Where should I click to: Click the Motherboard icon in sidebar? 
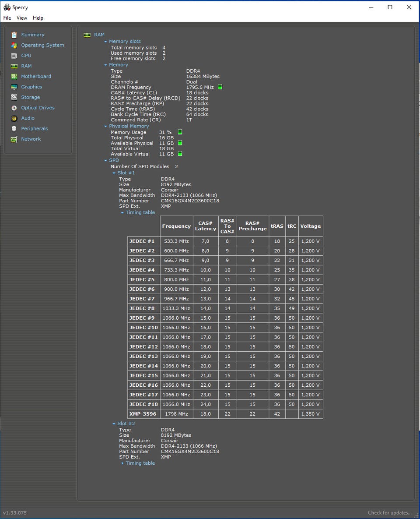(x=14, y=77)
